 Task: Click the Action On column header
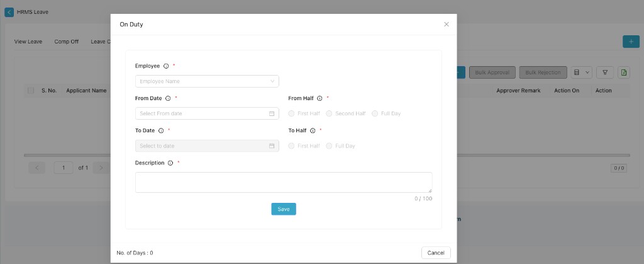567,91
